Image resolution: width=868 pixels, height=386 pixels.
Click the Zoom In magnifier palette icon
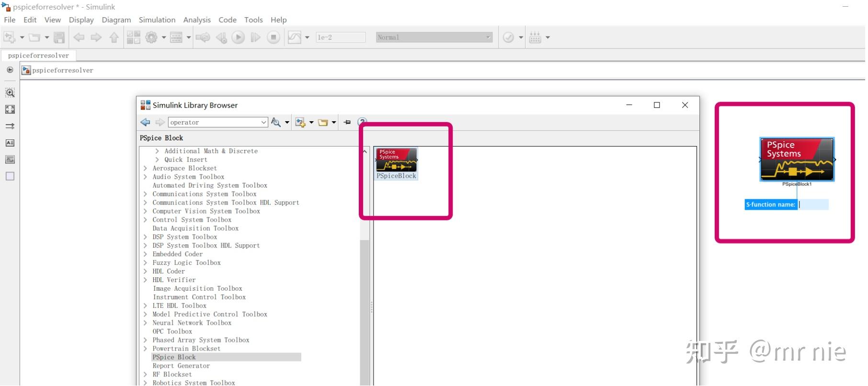coord(10,92)
